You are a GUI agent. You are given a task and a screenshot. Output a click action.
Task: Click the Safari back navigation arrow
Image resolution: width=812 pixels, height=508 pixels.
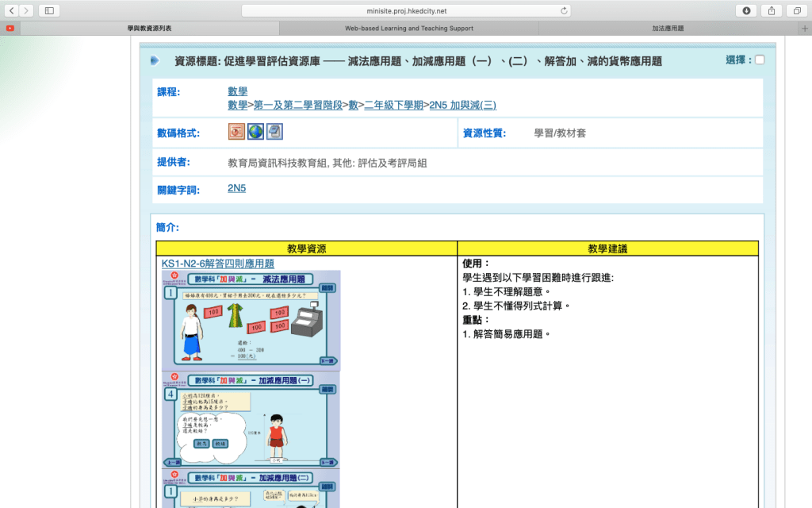(x=12, y=10)
